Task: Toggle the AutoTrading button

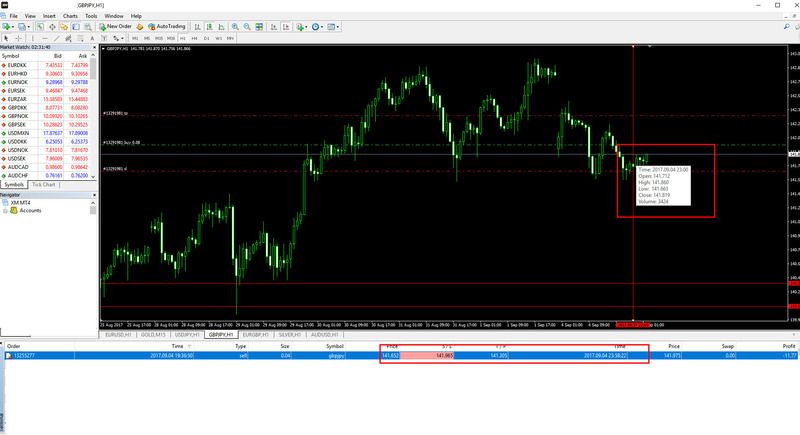Action: coord(166,27)
